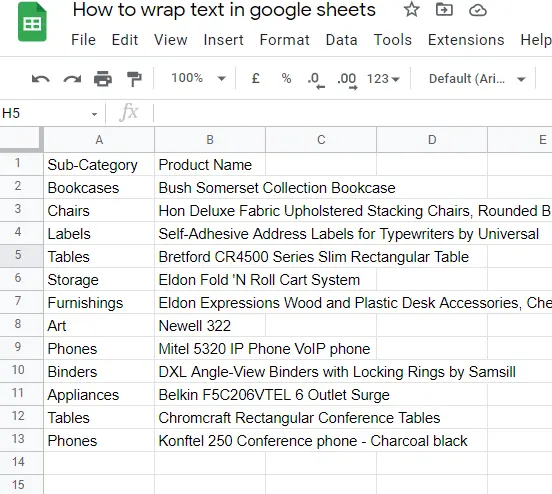Image resolution: width=552 pixels, height=494 pixels.
Task: Click the Redo arrow icon
Action: click(72, 79)
